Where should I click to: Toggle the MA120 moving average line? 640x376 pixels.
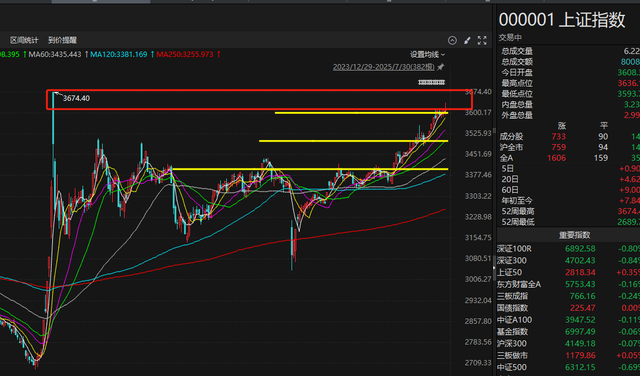[119, 54]
